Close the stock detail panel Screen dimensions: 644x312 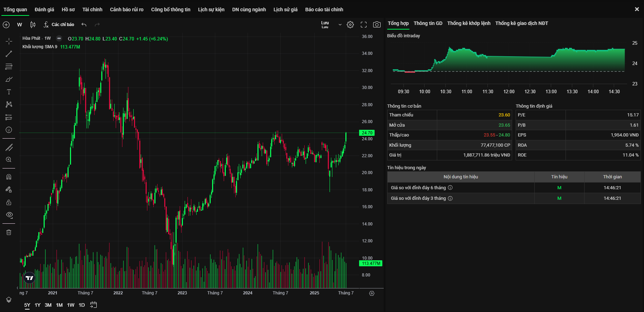pyautogui.click(x=637, y=9)
